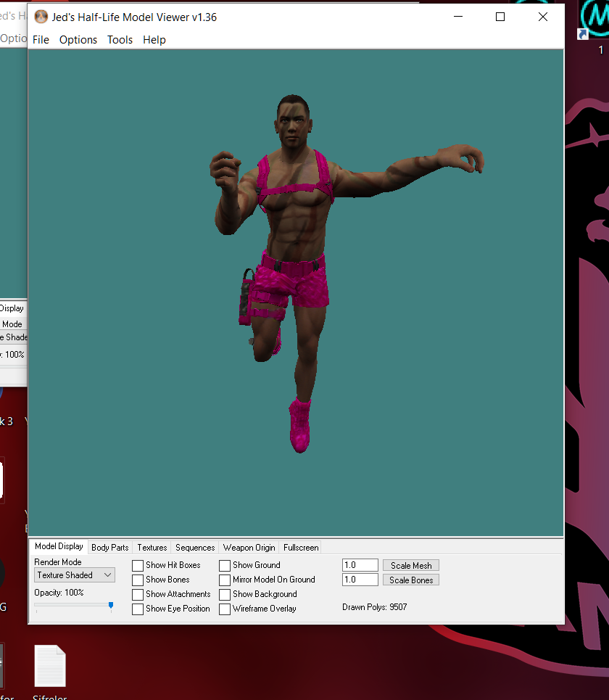Open the Sifreler file icon on desktop
Screen dimensions: 609x700
click(x=50, y=666)
